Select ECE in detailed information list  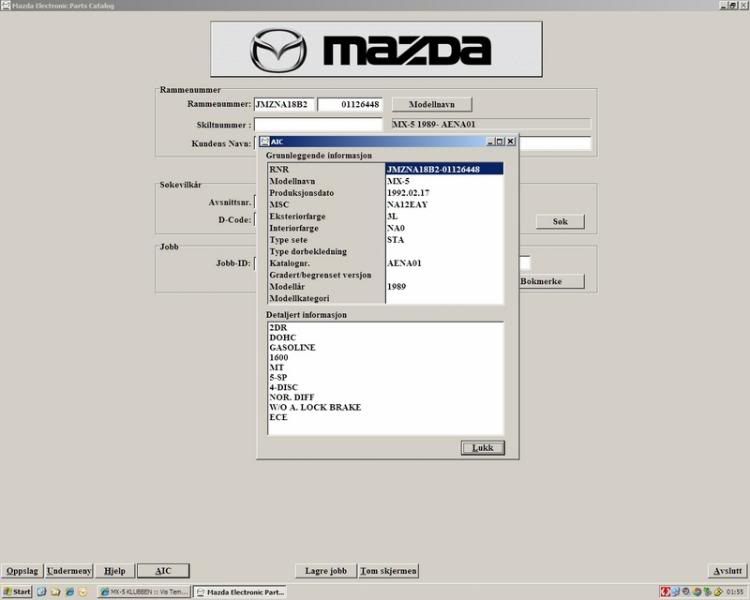(x=278, y=418)
